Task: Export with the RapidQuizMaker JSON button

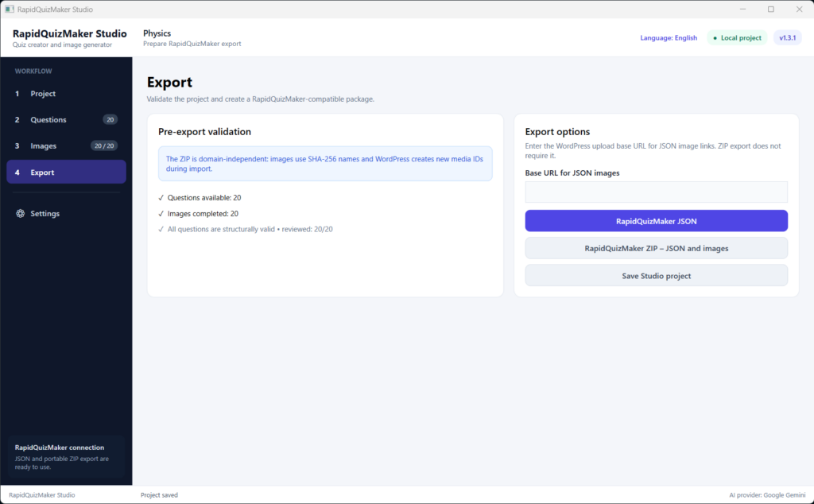Action: [656, 221]
